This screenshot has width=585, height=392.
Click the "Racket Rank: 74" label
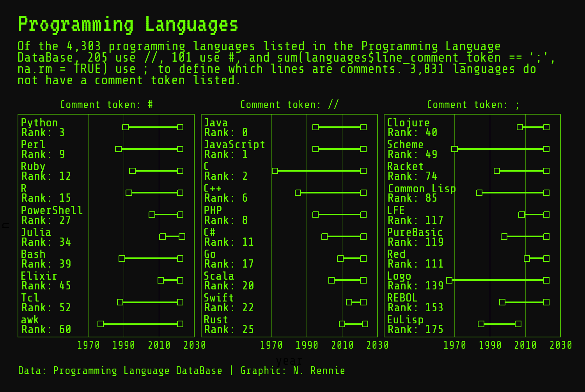[412, 171]
